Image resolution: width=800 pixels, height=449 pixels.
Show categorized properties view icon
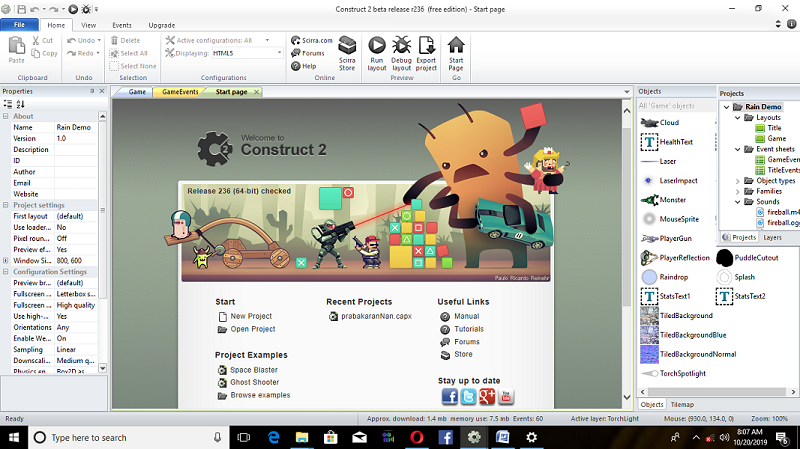point(8,104)
